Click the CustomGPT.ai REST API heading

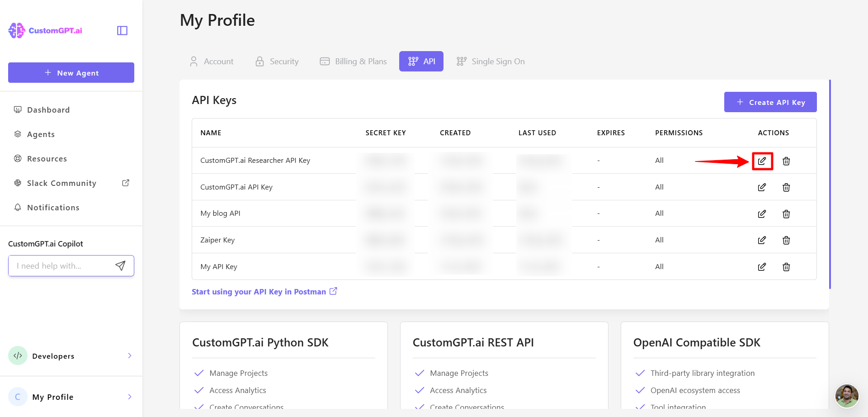473,343
